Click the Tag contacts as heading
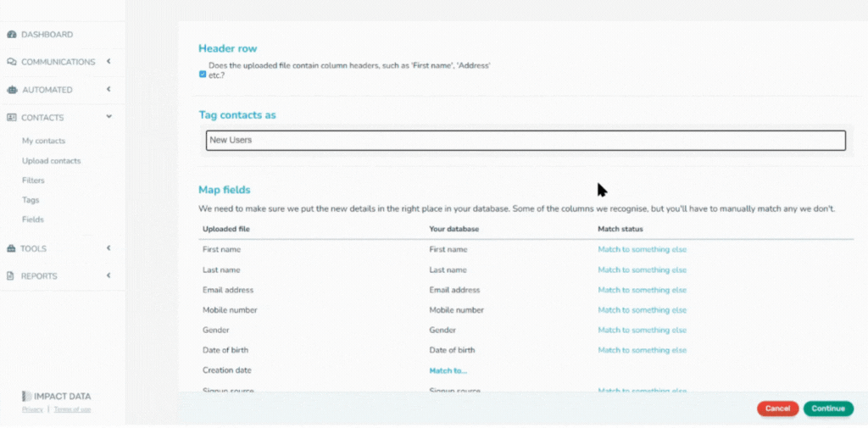 pos(237,115)
